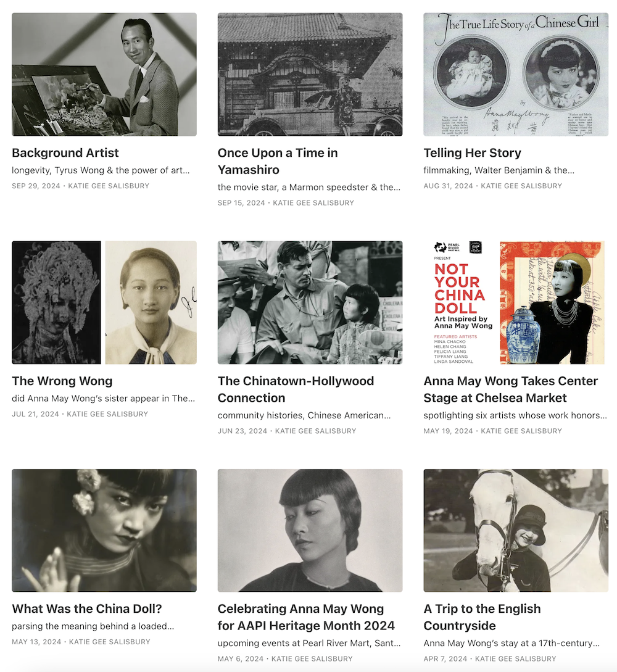Click the AAPI Heritage Month portrait thumbnail
Screen dimensions: 617x672
(310, 530)
